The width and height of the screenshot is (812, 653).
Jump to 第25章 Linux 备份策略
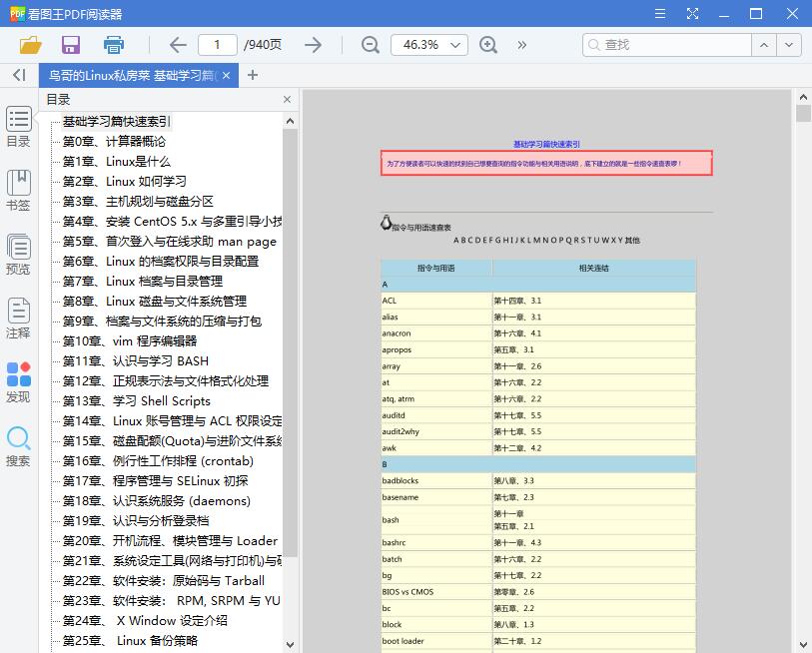click(130, 641)
